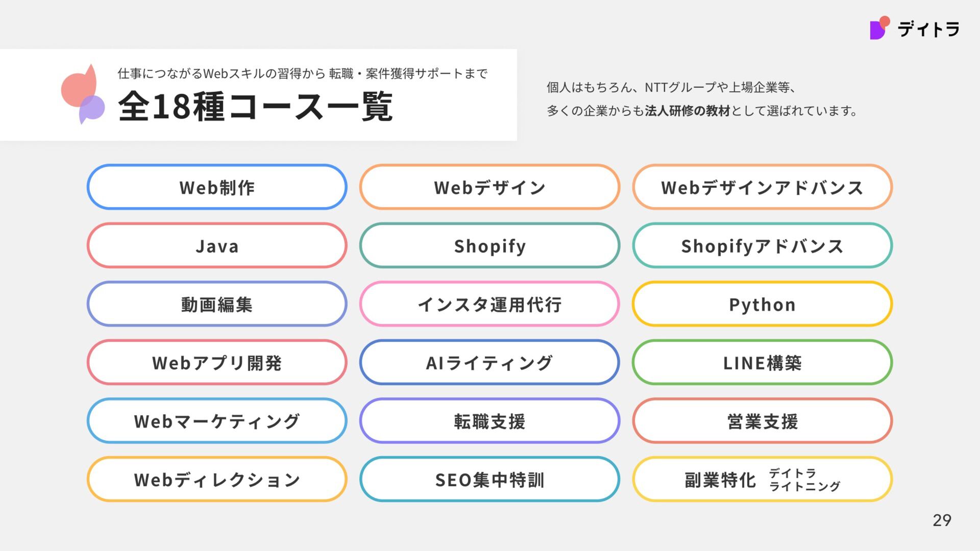Open the AIライティング course
Screen dimensions: 980x551
tap(489, 362)
